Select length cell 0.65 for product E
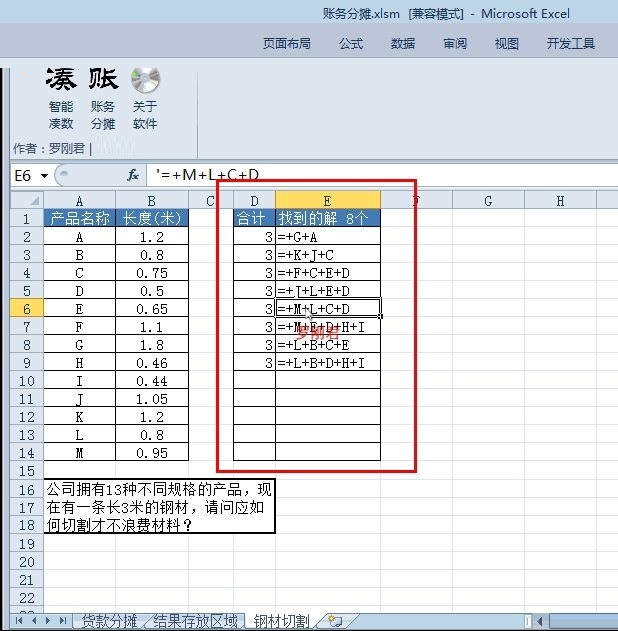This screenshot has height=631, width=618. (x=152, y=309)
